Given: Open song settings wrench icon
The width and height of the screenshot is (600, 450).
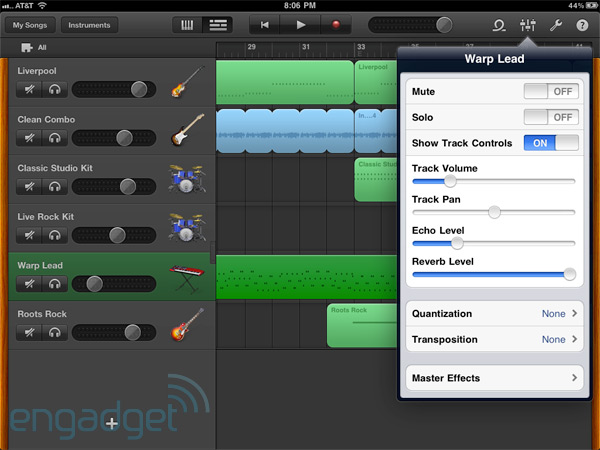Looking at the screenshot, I should (x=556, y=25).
